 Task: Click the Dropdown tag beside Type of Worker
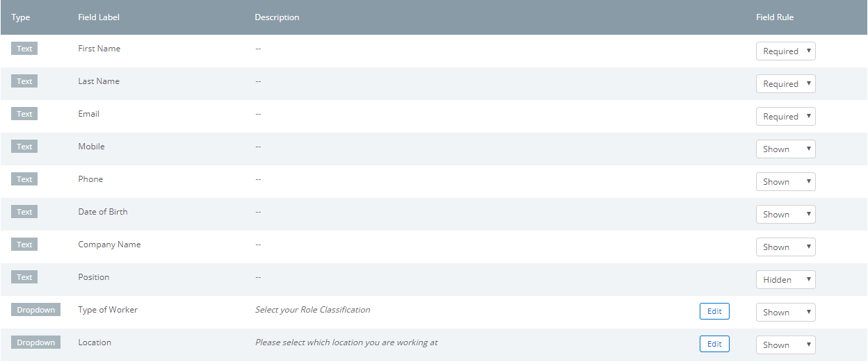[x=35, y=310]
